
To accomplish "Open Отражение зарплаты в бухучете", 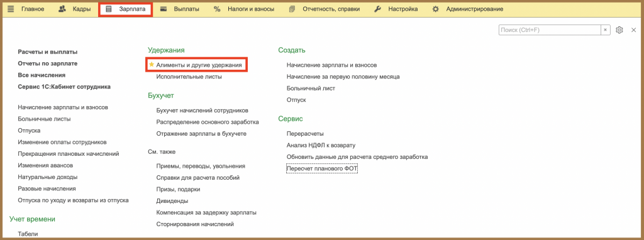I will pyautogui.click(x=201, y=133).
